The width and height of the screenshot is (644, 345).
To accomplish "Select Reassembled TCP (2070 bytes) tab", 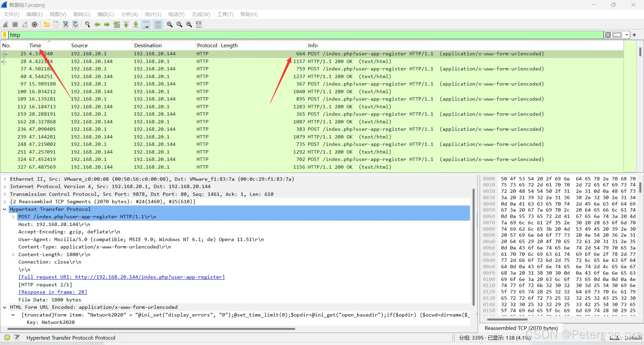I will click(521, 328).
